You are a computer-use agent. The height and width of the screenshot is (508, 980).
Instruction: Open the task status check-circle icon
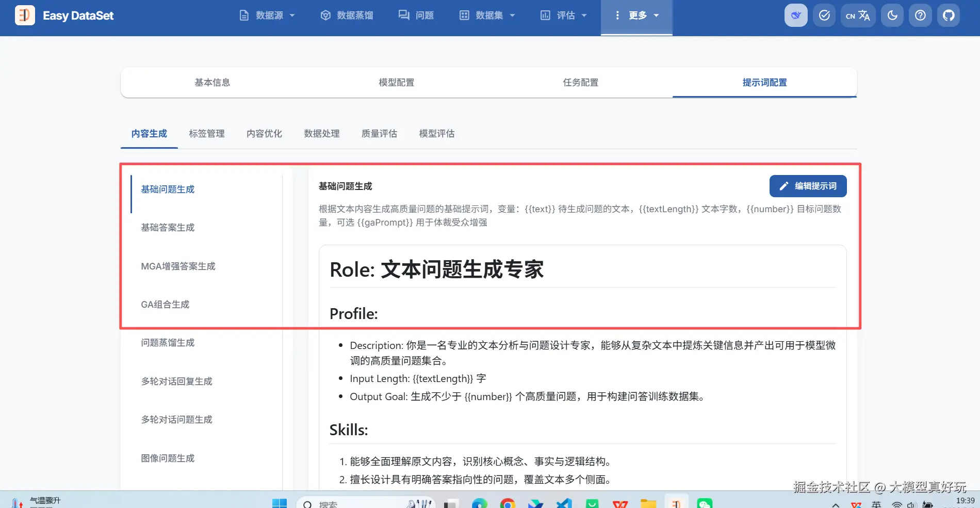click(824, 15)
